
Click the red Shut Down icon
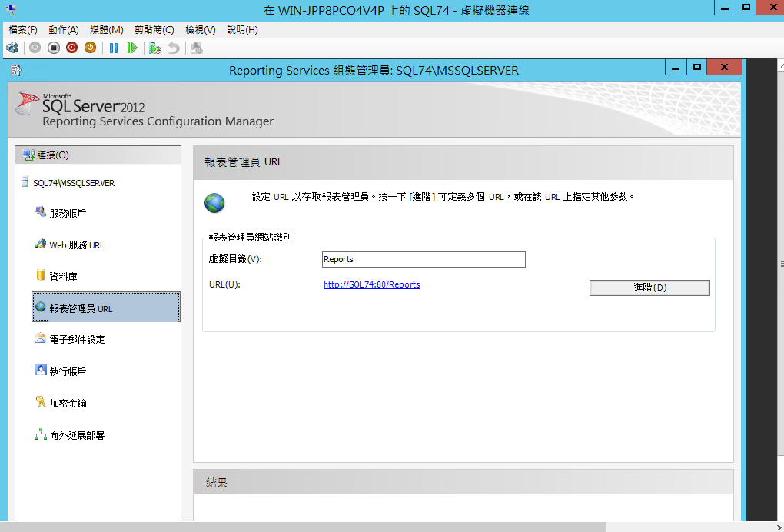(x=72, y=48)
